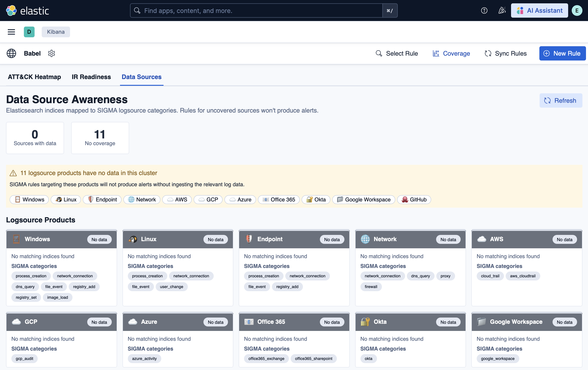Open the IR Readiness tab
588x370 pixels.
pos(91,77)
